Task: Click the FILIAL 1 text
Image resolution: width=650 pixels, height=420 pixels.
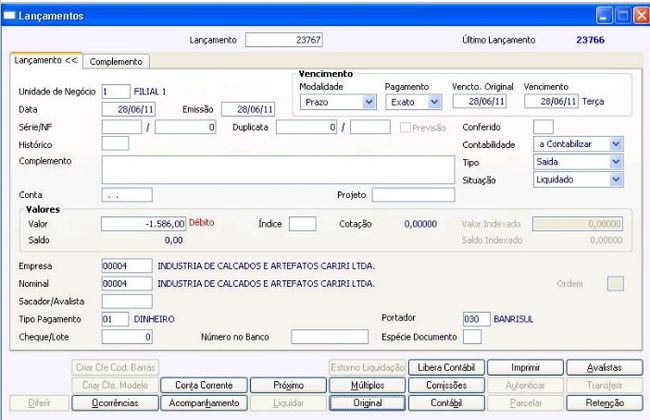Action: point(150,92)
